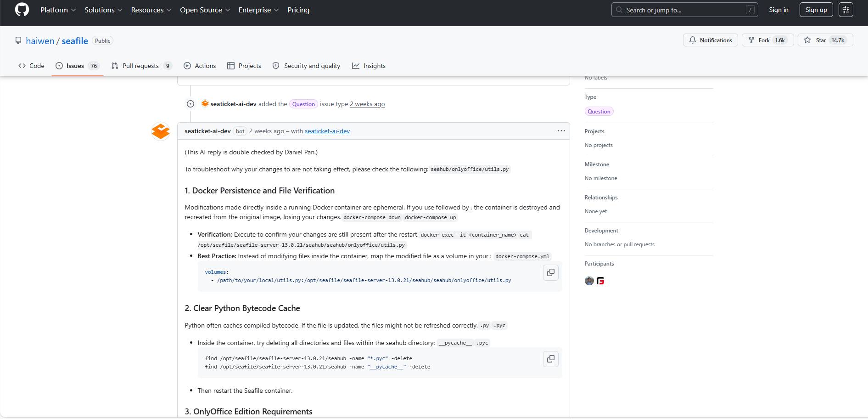Screen dimensions: 868x419
Task: Focus the Search or jump to field
Action: coord(684,10)
